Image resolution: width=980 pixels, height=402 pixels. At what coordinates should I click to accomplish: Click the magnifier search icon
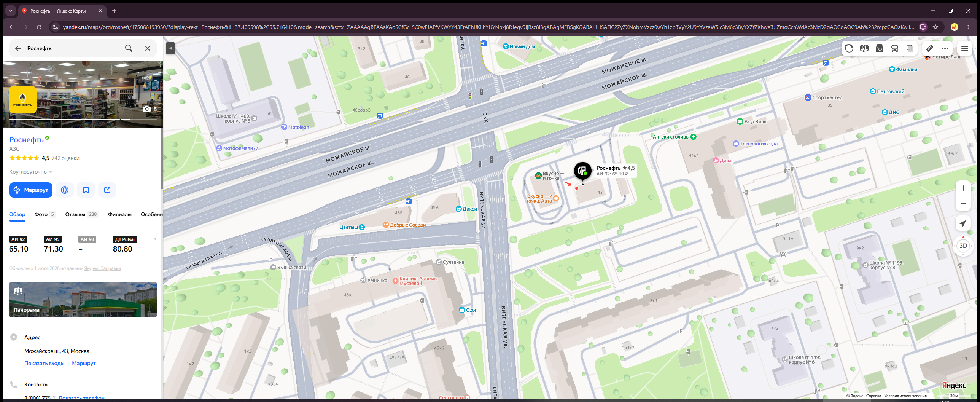tap(129, 48)
